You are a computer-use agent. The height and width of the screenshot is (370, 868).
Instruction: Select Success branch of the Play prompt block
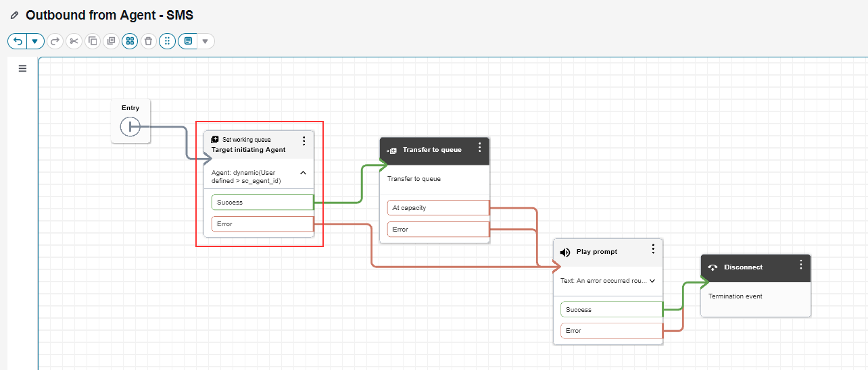pyautogui.click(x=612, y=309)
